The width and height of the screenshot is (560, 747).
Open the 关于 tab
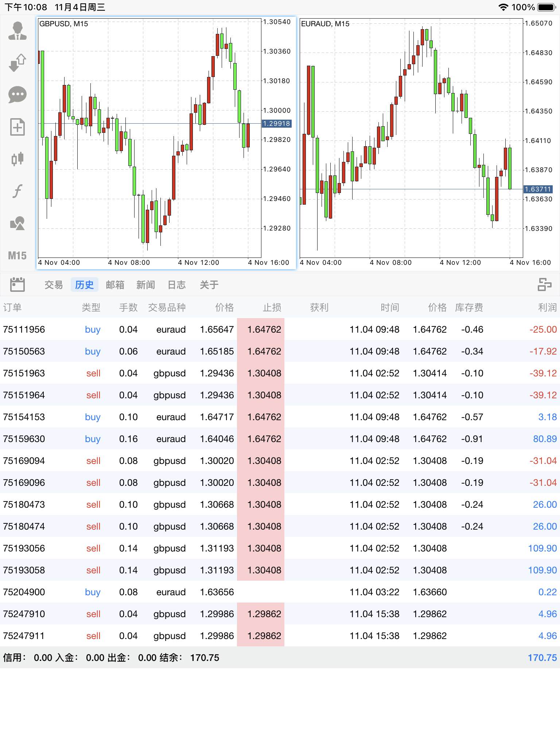click(x=209, y=285)
